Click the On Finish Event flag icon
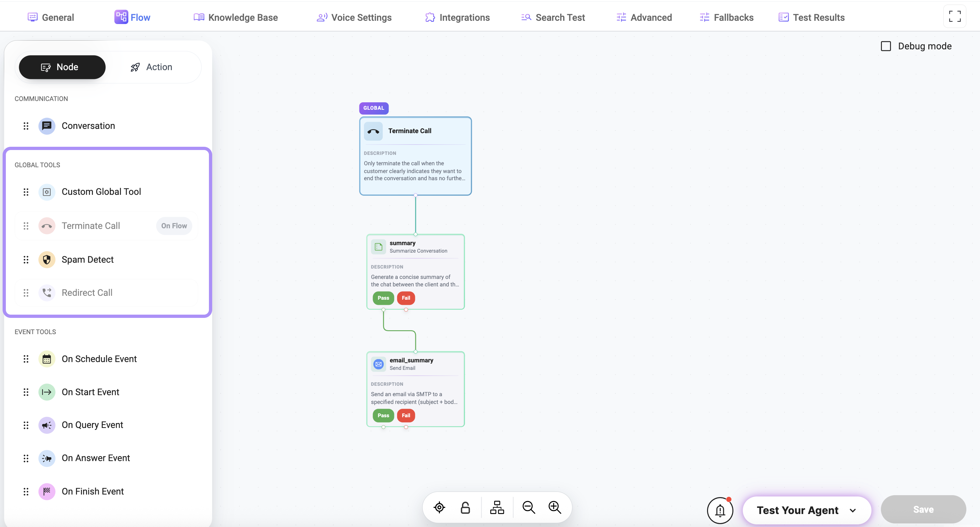 (x=47, y=491)
